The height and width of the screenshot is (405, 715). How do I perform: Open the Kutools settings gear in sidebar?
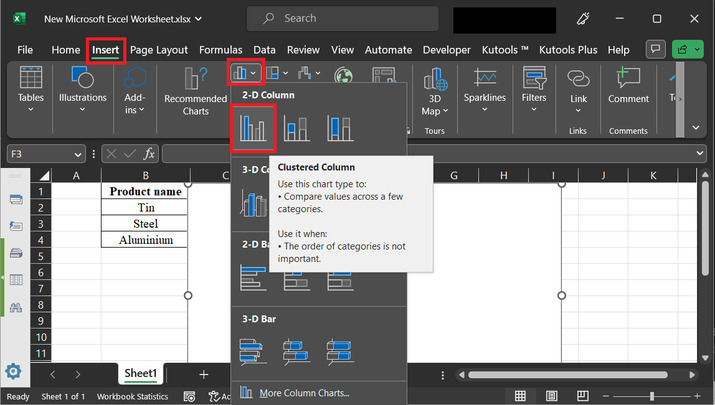coord(15,371)
